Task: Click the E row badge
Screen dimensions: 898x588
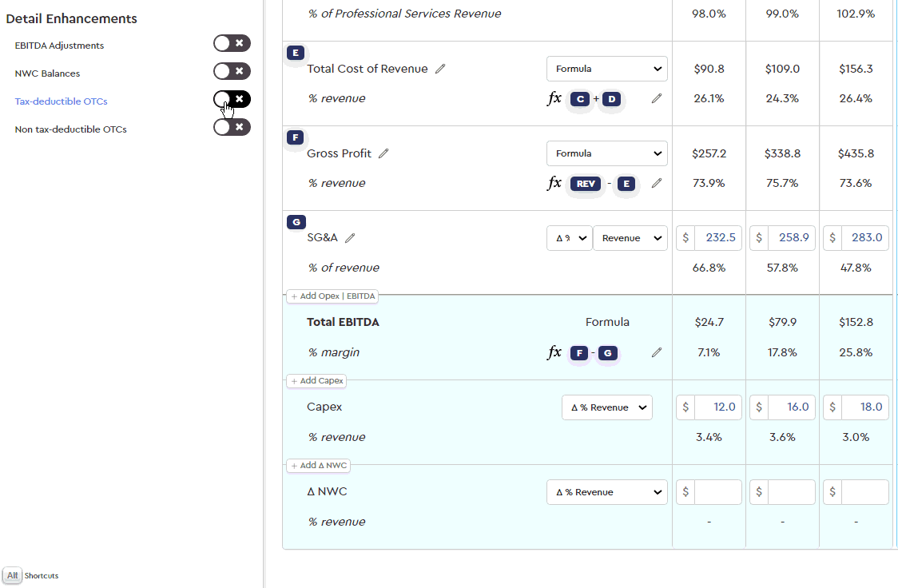Action: 296,53
